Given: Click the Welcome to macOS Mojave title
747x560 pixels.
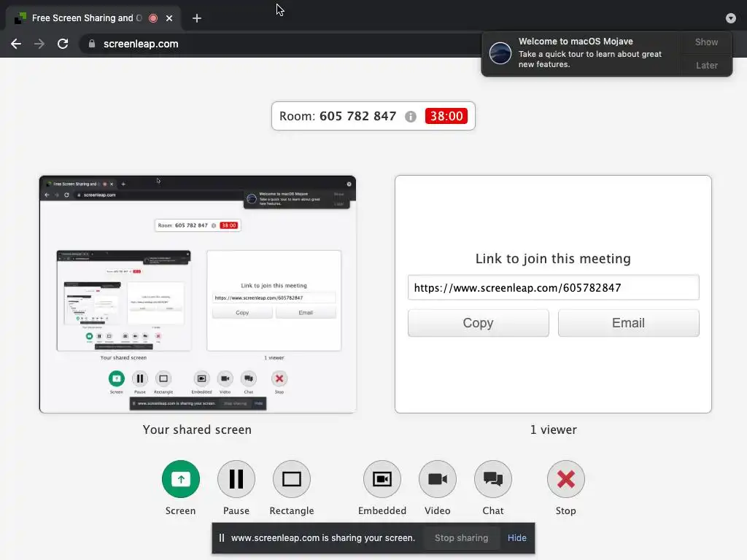Looking at the screenshot, I should tap(576, 42).
